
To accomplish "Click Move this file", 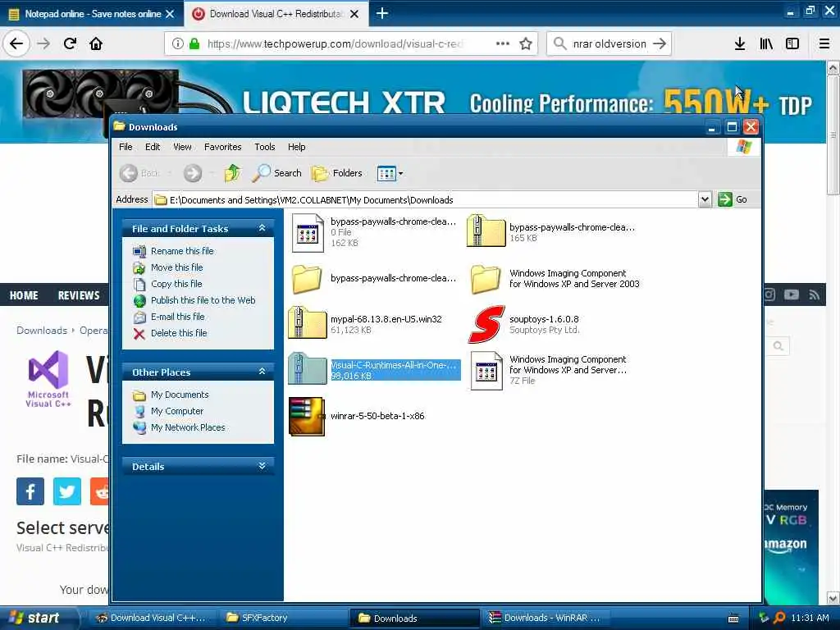I will (x=177, y=267).
